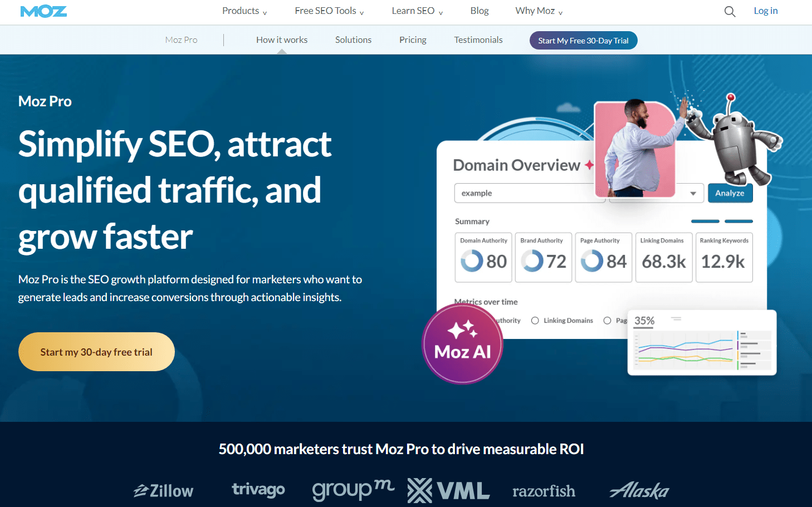Expand the Products menu
812x507 pixels.
244,11
